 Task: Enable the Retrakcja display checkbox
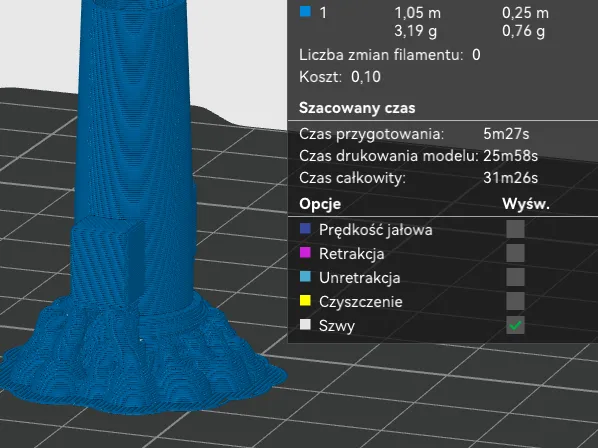515,253
